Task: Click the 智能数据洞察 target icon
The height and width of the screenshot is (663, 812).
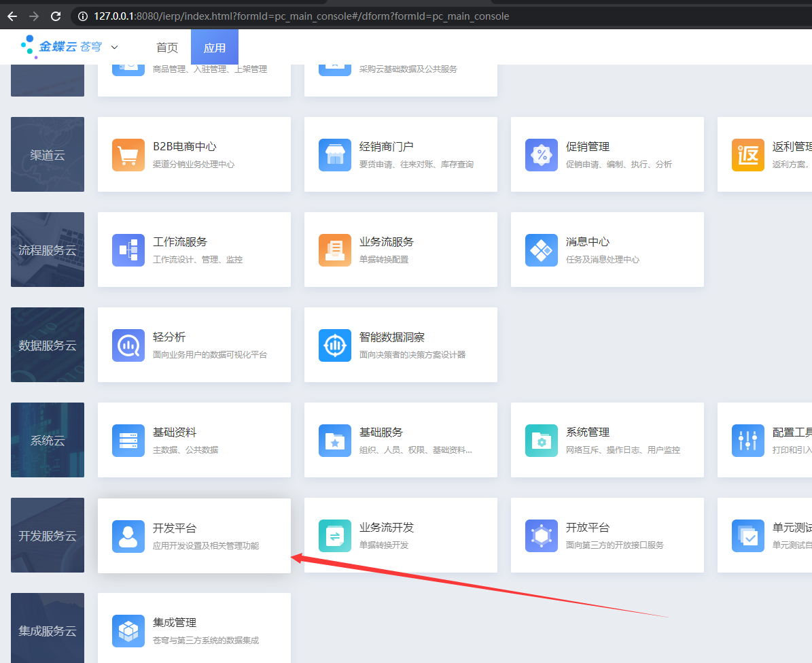Action: coord(334,345)
